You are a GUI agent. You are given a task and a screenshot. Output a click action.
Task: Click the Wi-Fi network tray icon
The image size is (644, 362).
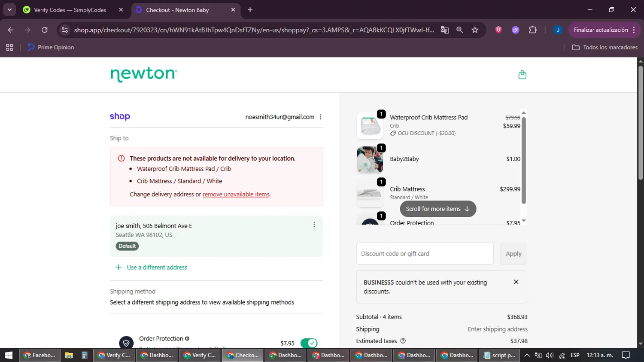562,355
